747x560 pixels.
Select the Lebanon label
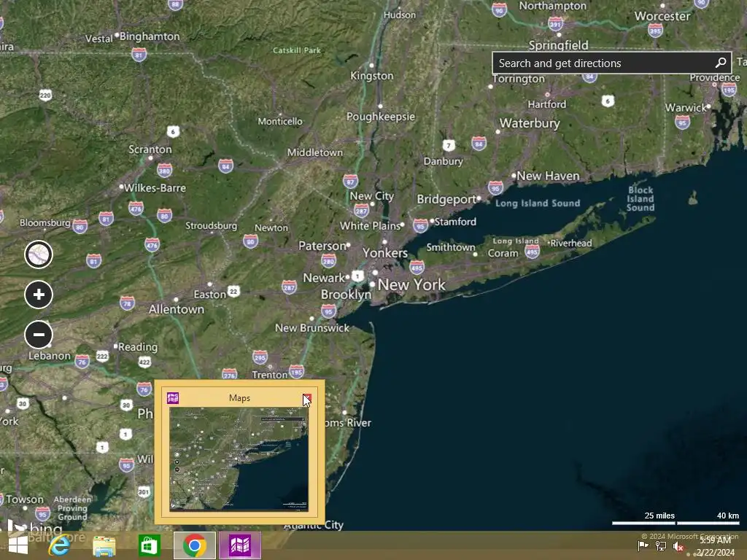(49, 356)
